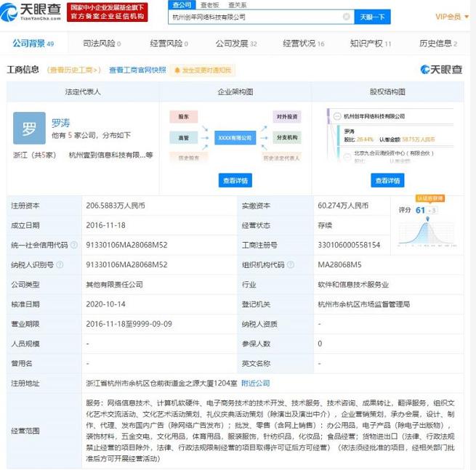
Task: Click registered capital value 206.5883万人民币
Action: pos(116,206)
